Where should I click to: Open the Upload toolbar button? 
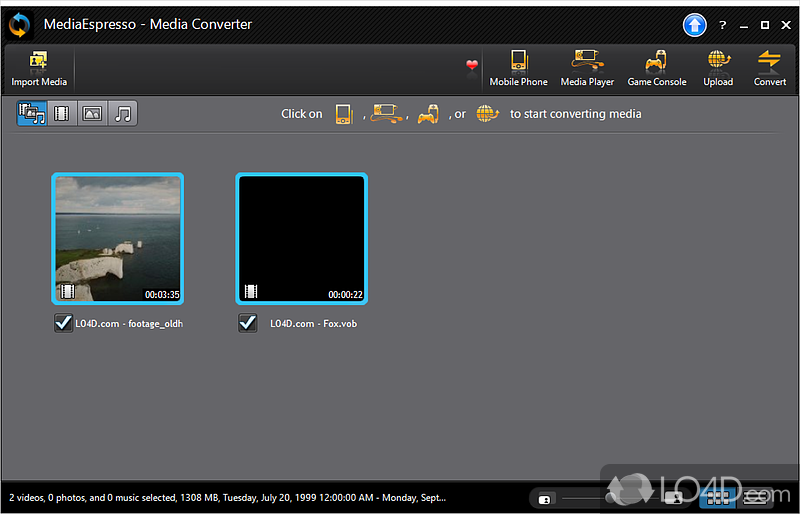[x=718, y=69]
